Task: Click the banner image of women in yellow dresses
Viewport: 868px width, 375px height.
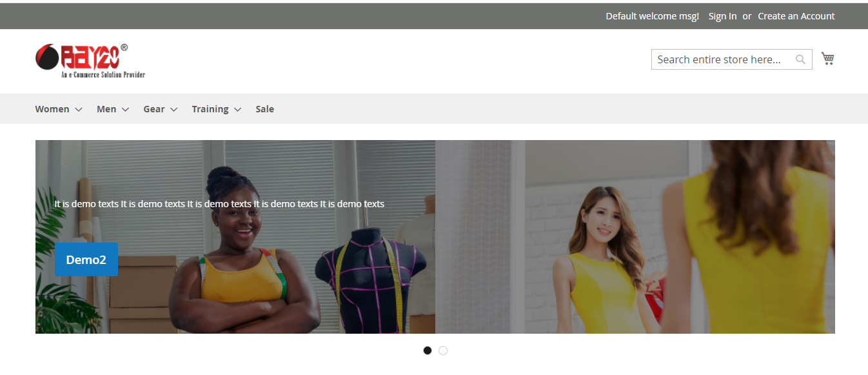Action: coord(635,237)
